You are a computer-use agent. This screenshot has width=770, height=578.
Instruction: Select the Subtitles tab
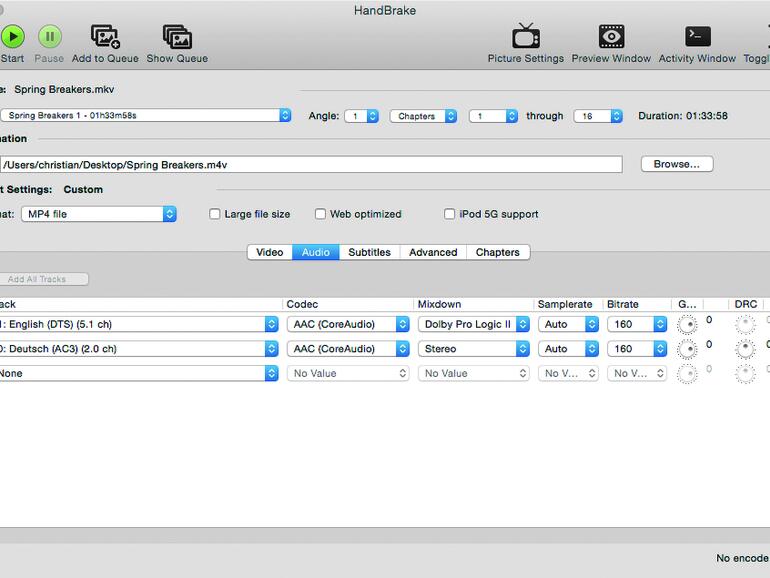[x=369, y=252]
